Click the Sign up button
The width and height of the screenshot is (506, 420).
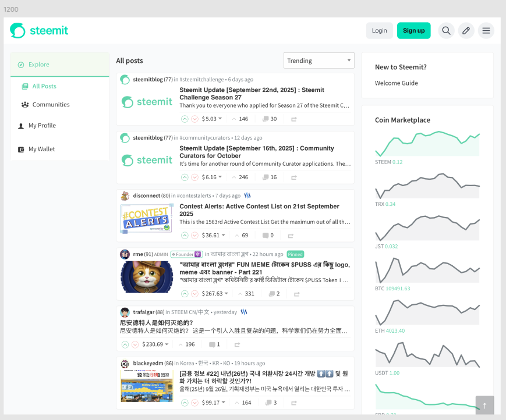(413, 31)
